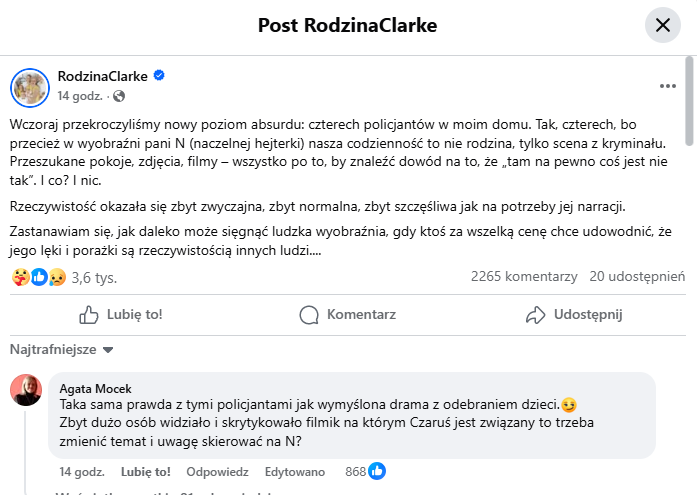Open Agata Mocek's profile name link
Viewport: 697px width, 495px height.
click(x=96, y=388)
